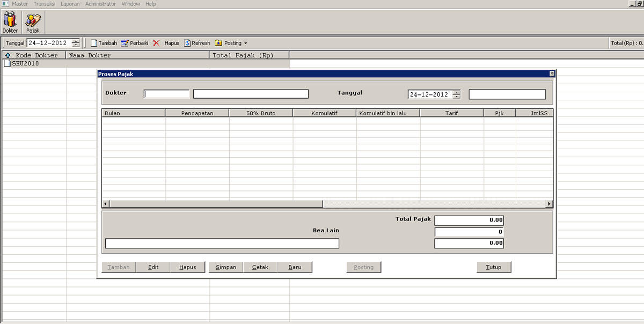Click Perbaiki in the toolbar

[135, 43]
